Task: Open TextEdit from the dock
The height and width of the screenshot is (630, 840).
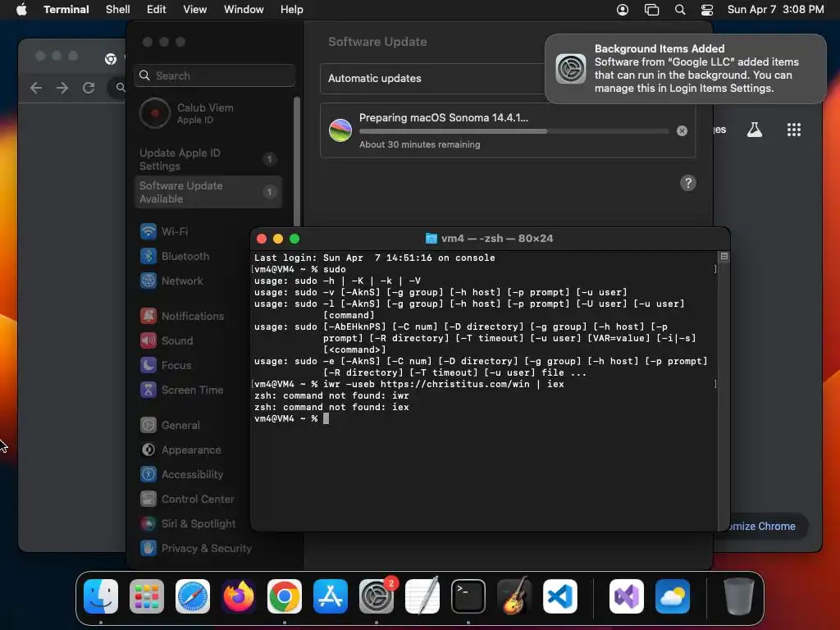Action: coord(422,596)
